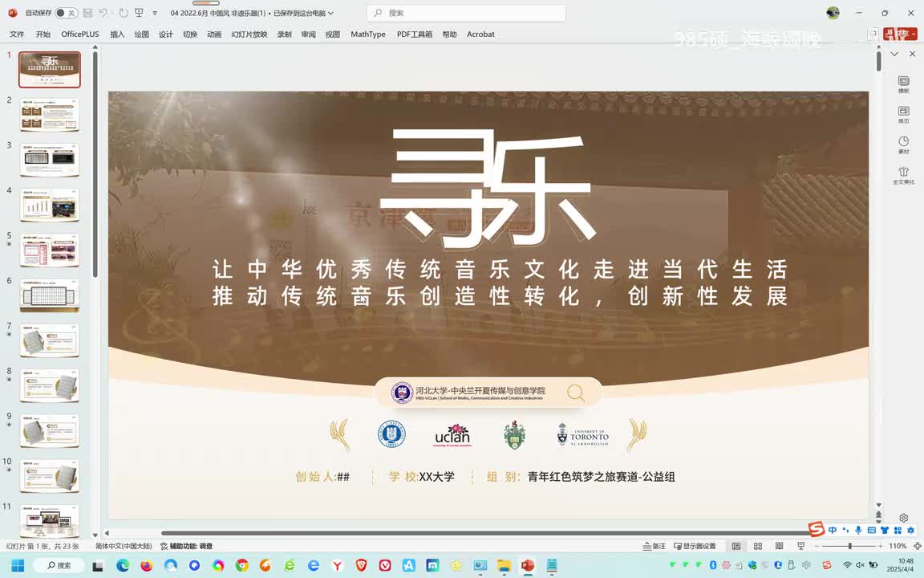Open the 帮助 help tab
924x578 pixels.
pos(450,35)
